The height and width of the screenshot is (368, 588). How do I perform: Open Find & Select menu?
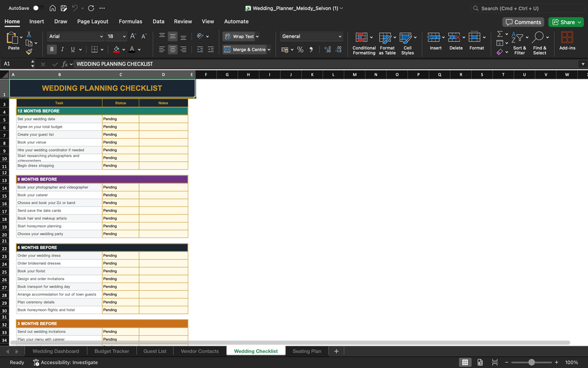[540, 44]
